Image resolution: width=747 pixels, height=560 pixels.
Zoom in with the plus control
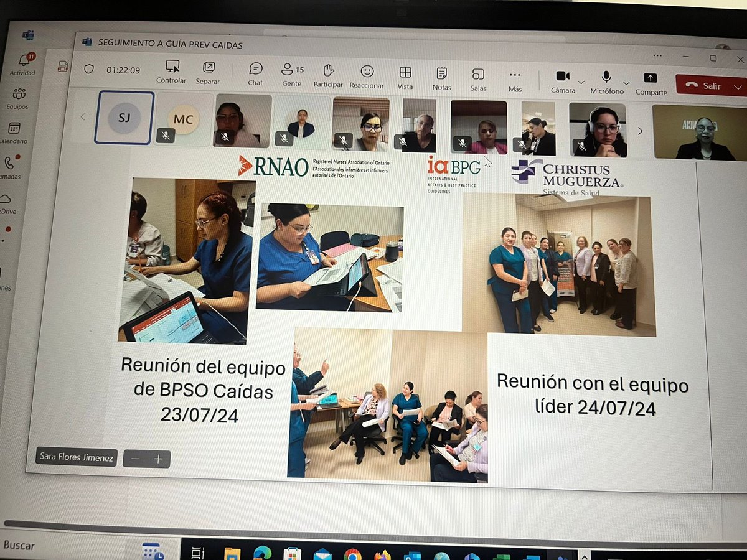tap(158, 458)
